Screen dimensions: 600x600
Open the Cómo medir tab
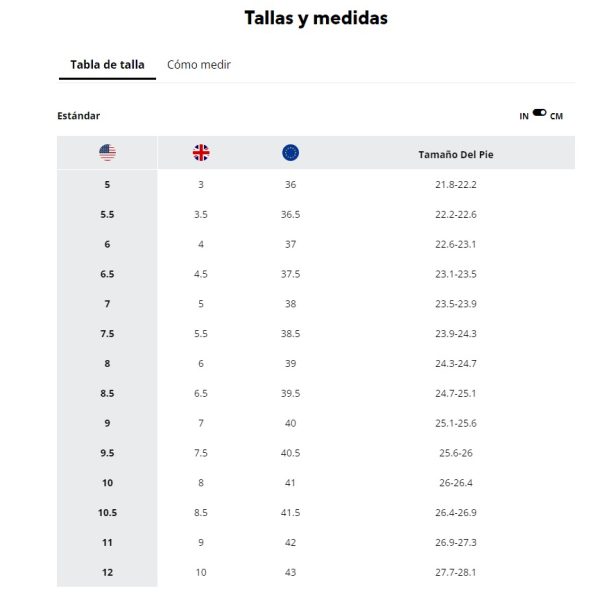[199, 65]
